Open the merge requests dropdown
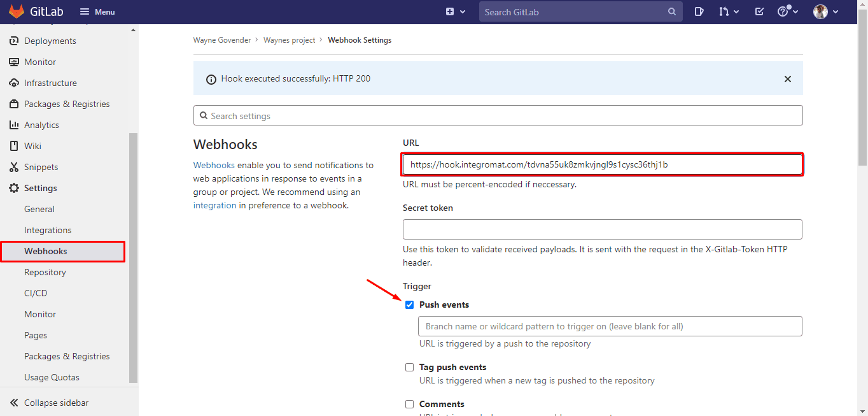Image resolution: width=868 pixels, height=416 pixels. tap(729, 11)
